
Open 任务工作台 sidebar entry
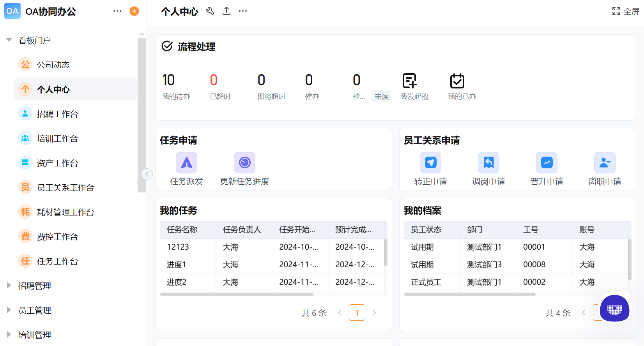pos(75,261)
